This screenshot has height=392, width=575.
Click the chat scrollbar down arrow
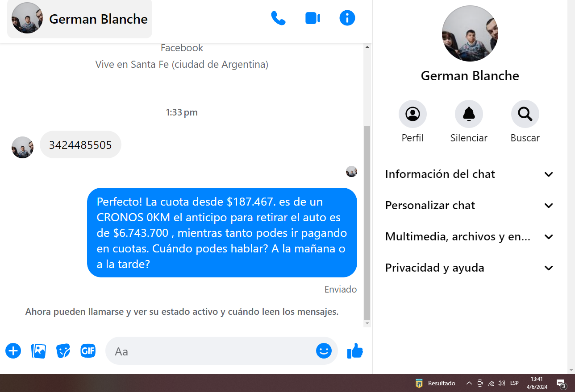tap(367, 323)
